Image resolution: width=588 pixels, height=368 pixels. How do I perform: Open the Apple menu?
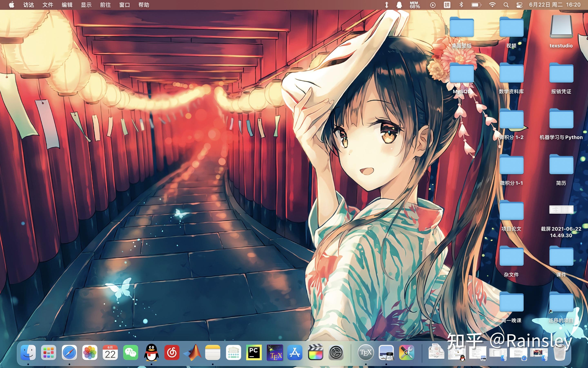pos(11,5)
